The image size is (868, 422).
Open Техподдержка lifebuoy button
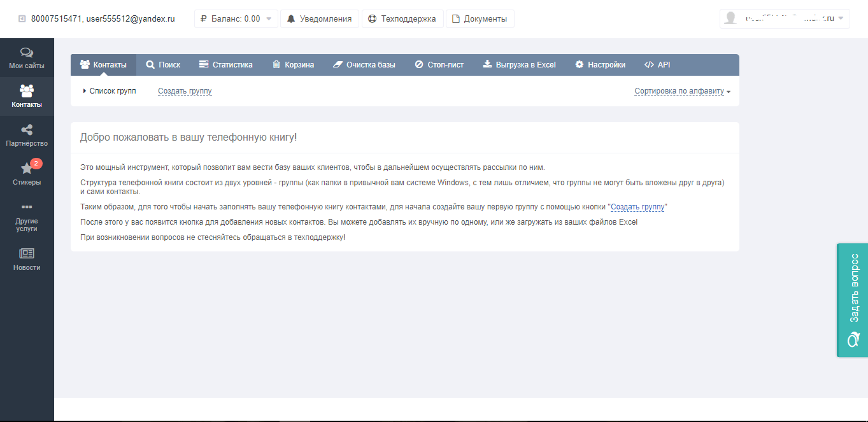(402, 19)
